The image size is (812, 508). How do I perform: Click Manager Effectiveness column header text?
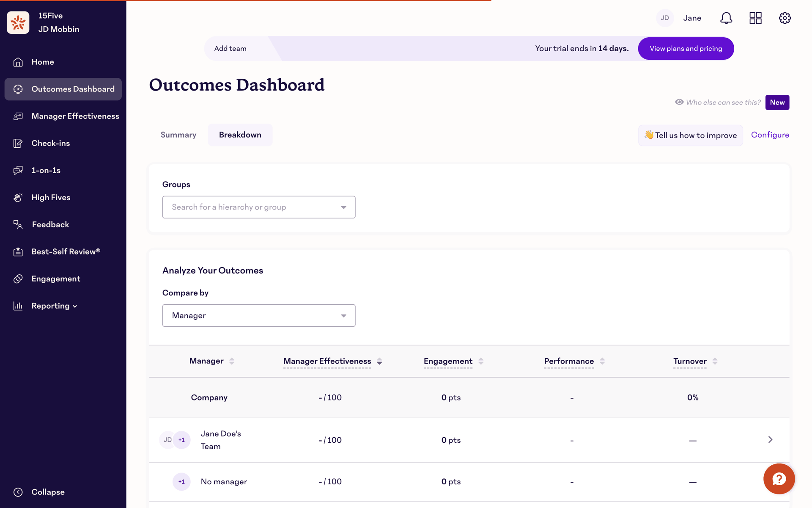pyautogui.click(x=327, y=361)
